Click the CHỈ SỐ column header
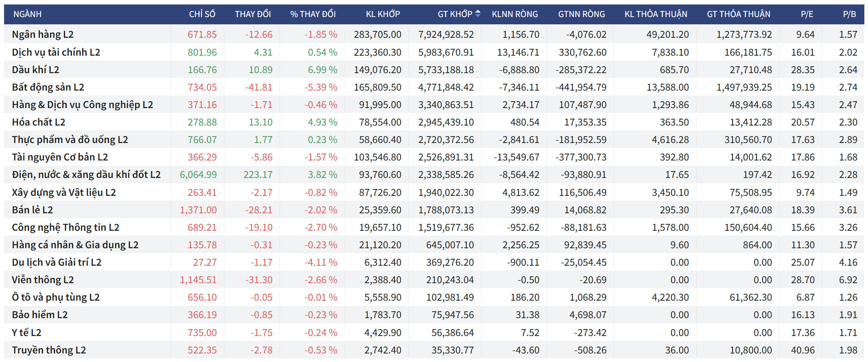This screenshot has height=362, width=868. click(202, 14)
